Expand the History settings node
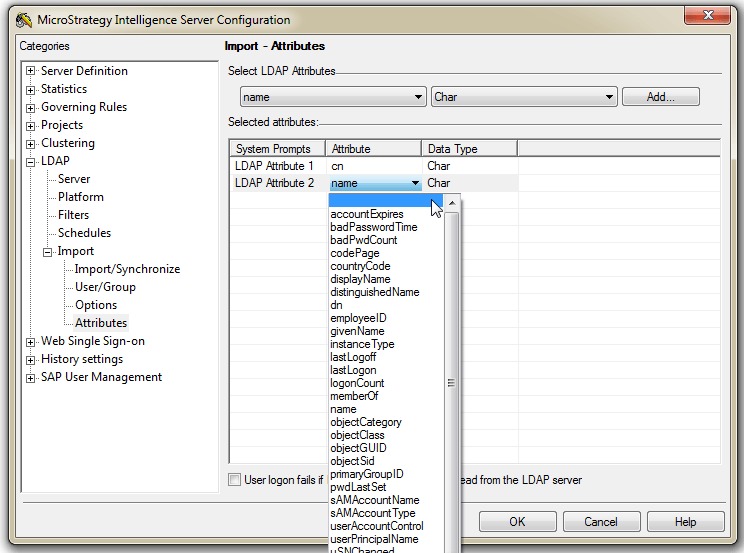 (30, 359)
